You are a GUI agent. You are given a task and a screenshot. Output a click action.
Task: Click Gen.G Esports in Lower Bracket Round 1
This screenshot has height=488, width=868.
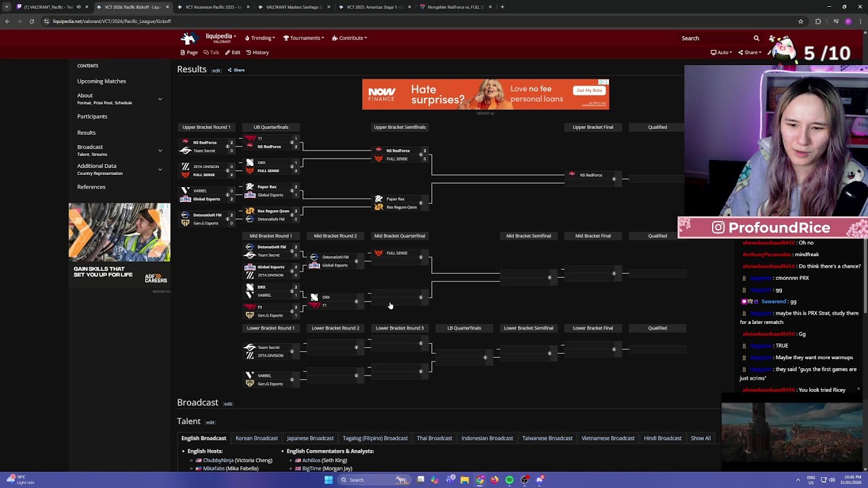click(x=270, y=384)
